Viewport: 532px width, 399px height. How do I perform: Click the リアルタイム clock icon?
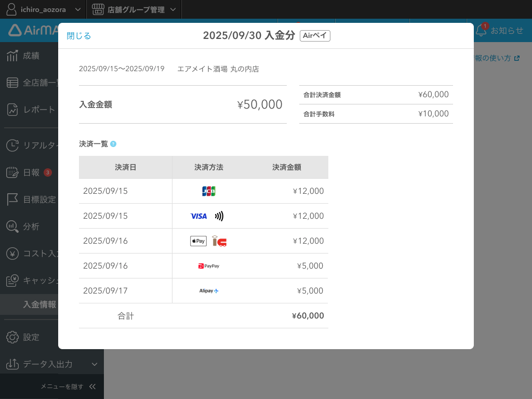point(12,145)
